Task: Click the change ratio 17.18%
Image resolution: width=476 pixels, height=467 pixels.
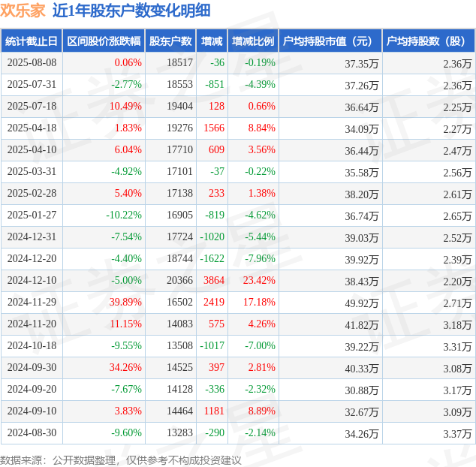Action: [259, 302]
